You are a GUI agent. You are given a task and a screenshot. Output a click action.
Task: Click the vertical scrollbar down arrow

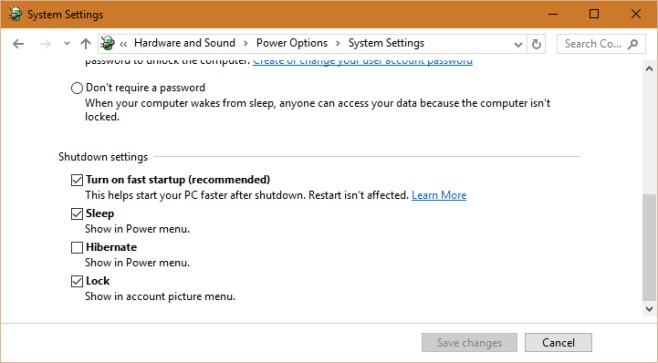point(649,309)
